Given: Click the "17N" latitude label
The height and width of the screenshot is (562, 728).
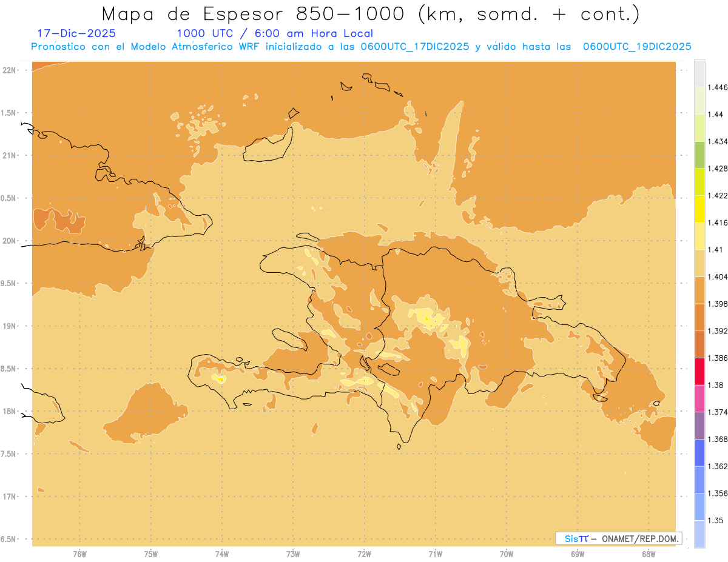Looking at the screenshot, I should point(9,497).
